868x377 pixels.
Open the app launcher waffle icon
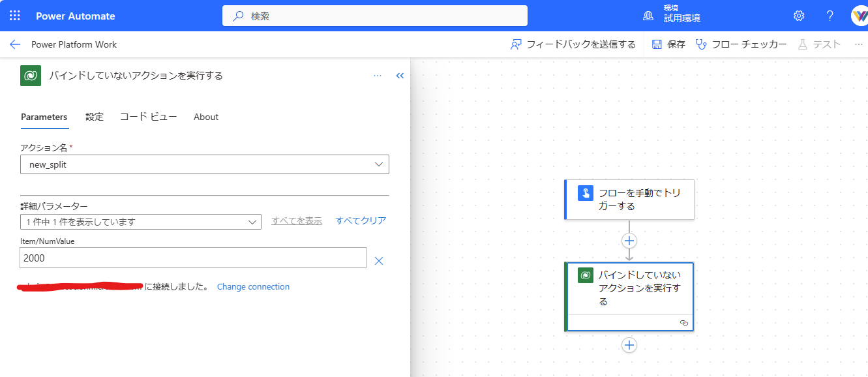click(x=14, y=15)
